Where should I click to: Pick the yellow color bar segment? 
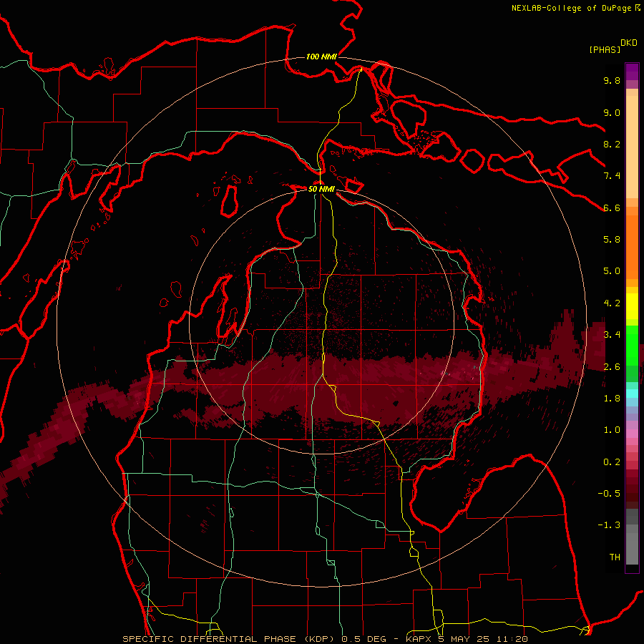[632, 306]
